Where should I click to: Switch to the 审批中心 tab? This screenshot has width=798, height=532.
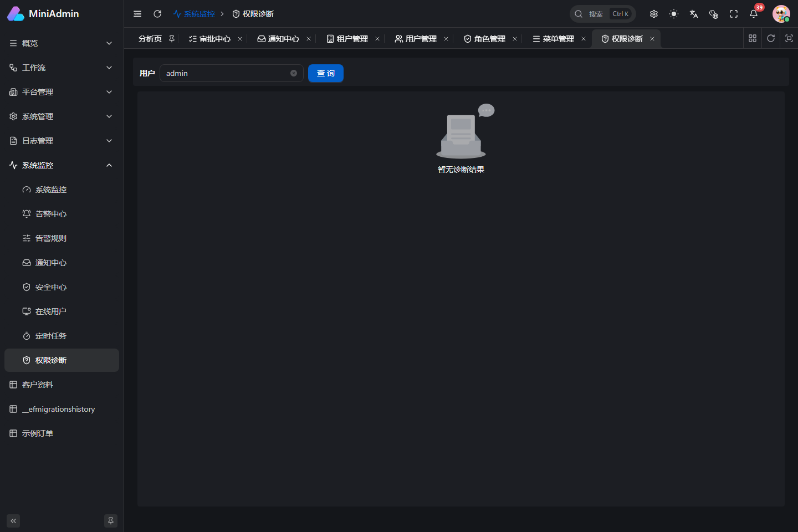pyautogui.click(x=209, y=39)
